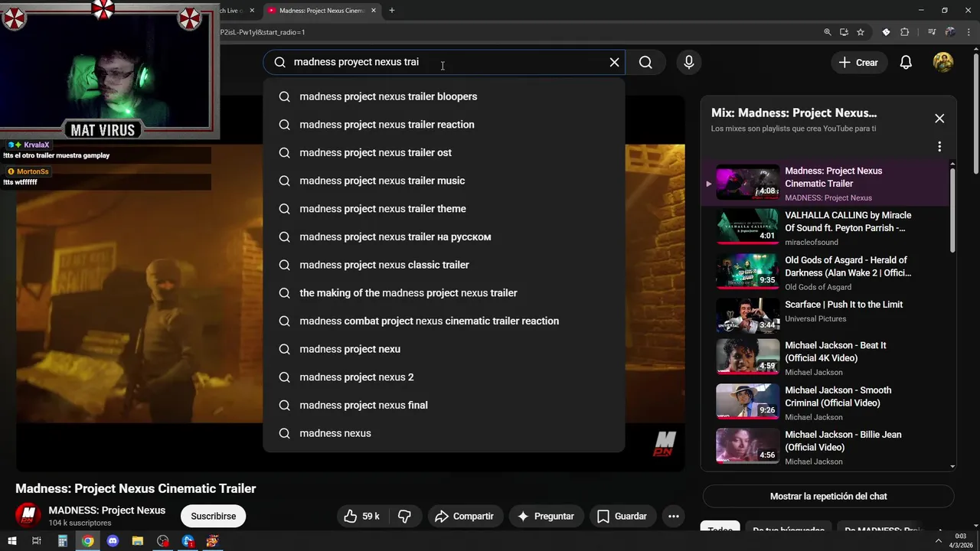Viewport: 980px width, 551px height.
Task: Choose 'the making of the madness project nexus trailer'
Action: coord(444,293)
